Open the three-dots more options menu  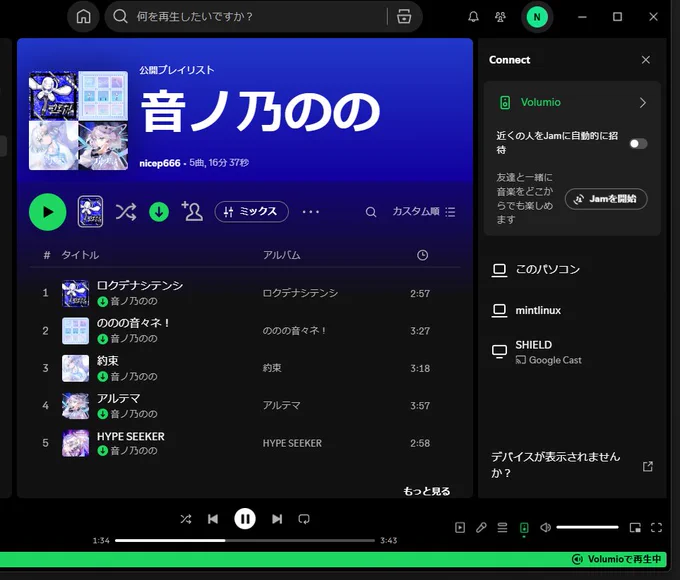(x=311, y=212)
